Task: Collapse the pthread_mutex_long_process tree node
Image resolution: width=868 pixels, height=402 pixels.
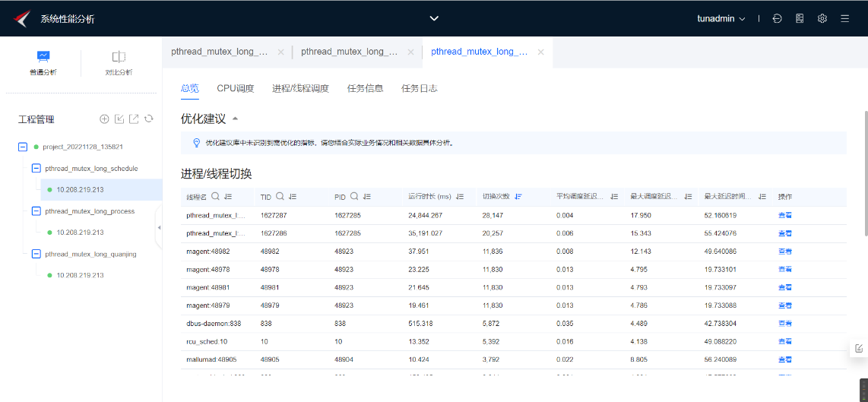Action: (x=36, y=211)
